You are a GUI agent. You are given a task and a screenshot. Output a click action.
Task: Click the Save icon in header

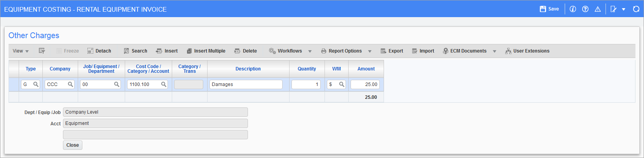[x=543, y=9]
